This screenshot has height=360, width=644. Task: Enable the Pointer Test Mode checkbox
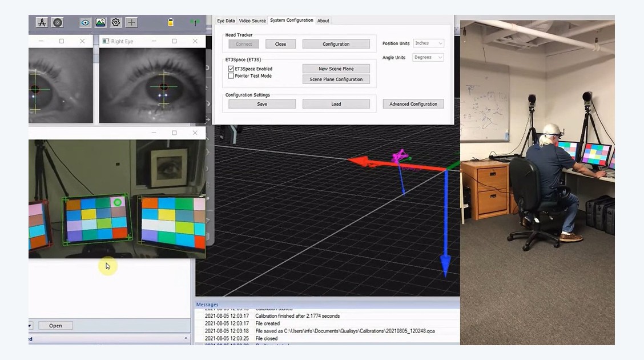click(231, 75)
